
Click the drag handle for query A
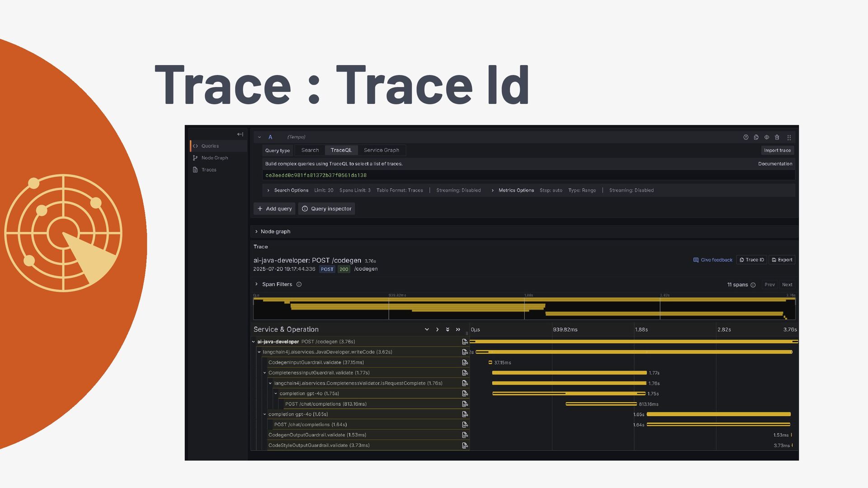coord(789,137)
